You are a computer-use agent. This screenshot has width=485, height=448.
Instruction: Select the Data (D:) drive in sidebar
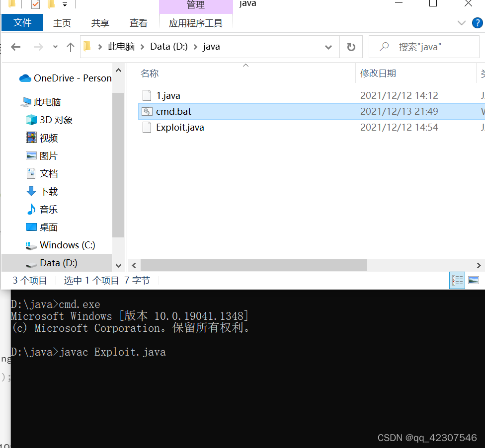(57, 263)
